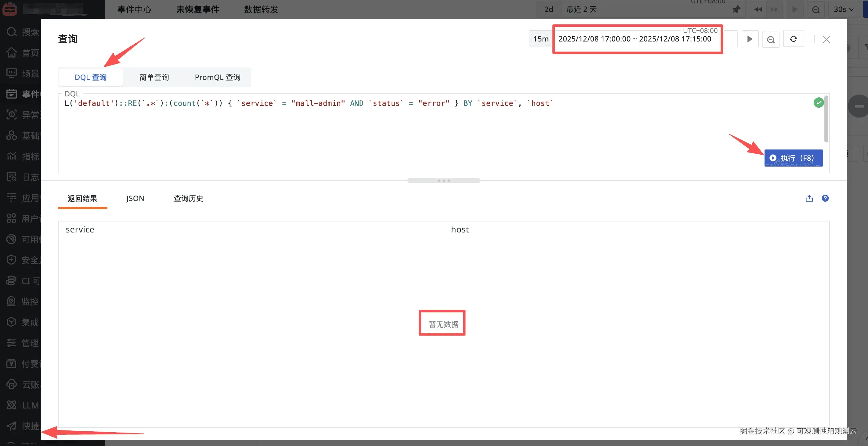Viewport: 868px width, 446px height.
Task: Open the 查询历史 tab
Action: 188,198
